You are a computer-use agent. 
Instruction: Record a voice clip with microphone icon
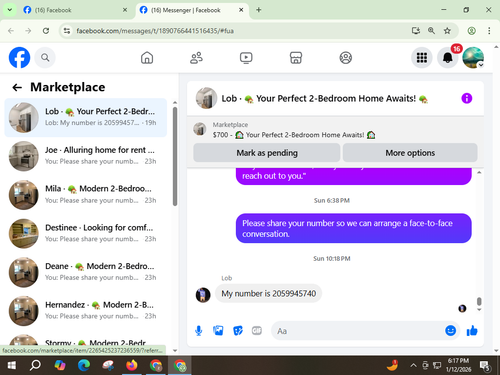pyautogui.click(x=199, y=331)
